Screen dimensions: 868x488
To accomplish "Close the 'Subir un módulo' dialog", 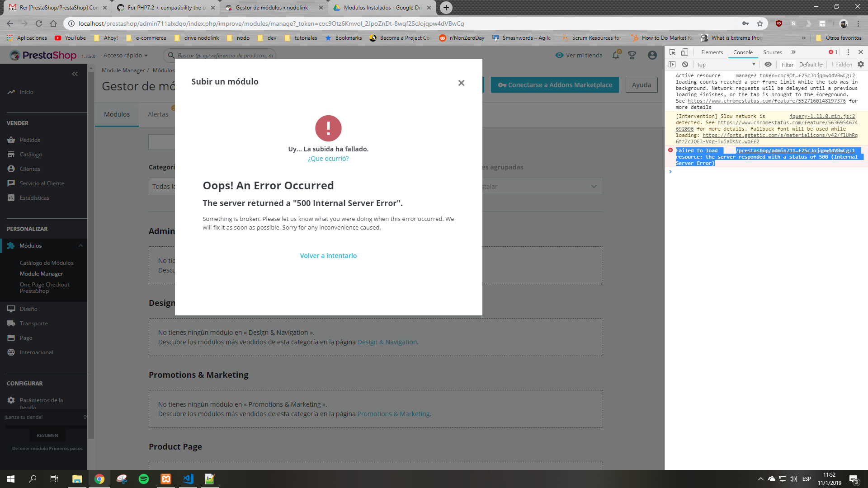I will pos(461,83).
